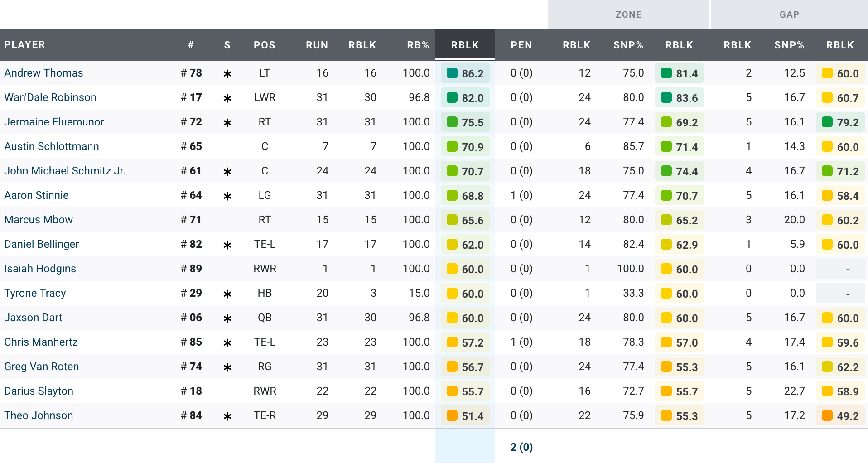The width and height of the screenshot is (868, 463).
Task: Select the GAP column group header
Action: coord(789,14)
